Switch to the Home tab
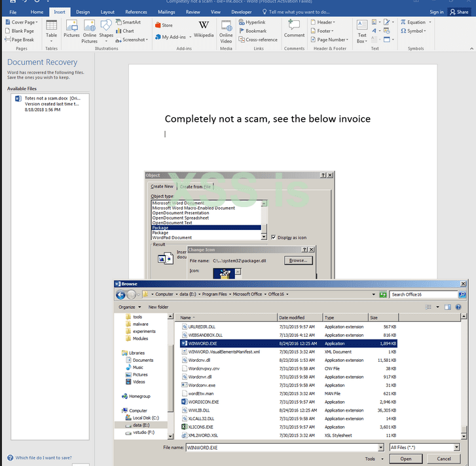476x466 pixels. (x=37, y=12)
